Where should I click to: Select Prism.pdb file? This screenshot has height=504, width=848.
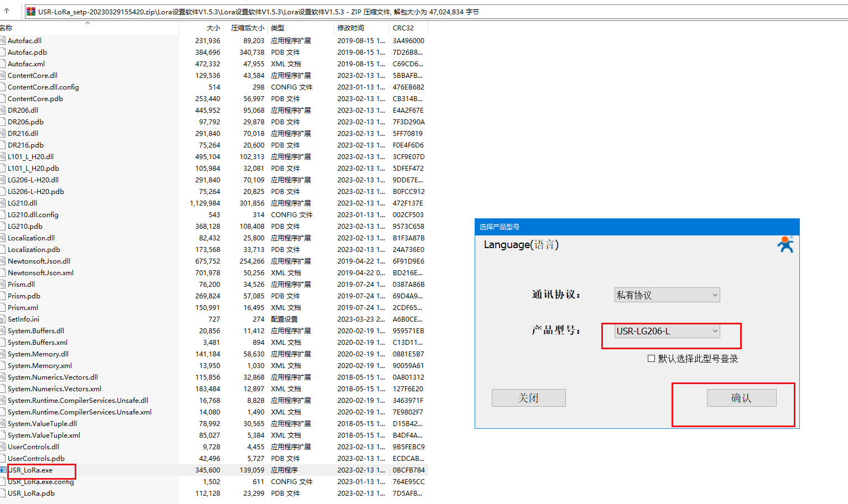(24, 296)
